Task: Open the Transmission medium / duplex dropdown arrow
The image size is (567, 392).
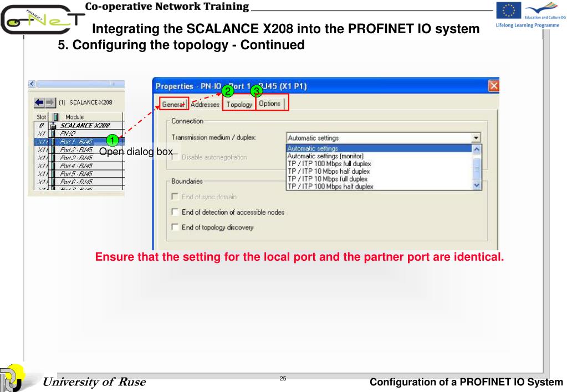Action: (476, 138)
